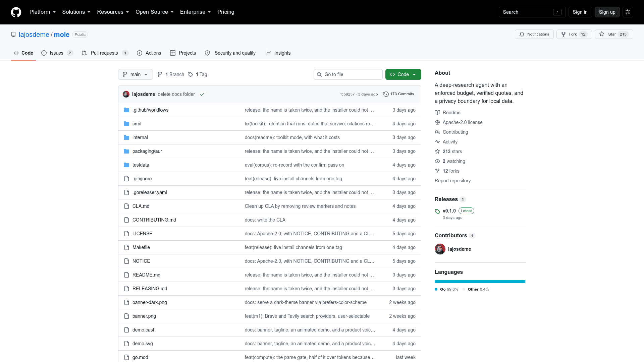Image resolution: width=644 pixels, height=362 pixels.
Task: Open the Security and quality tab
Action: [230, 53]
